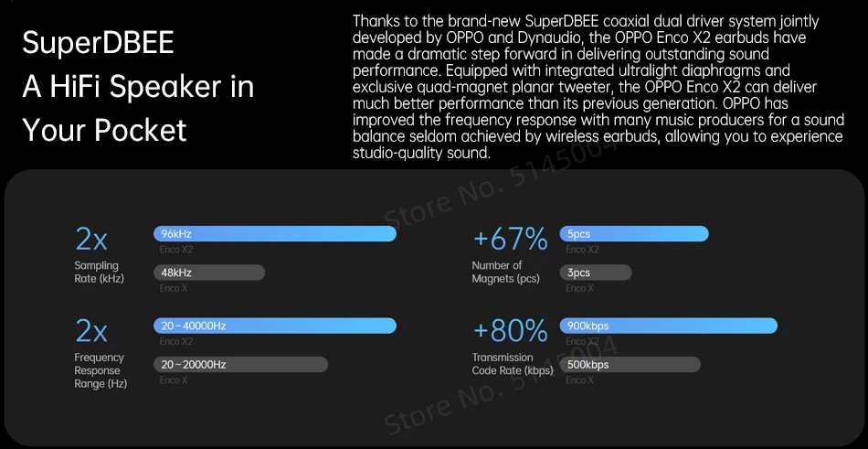Click the 2x Sampling Rate figure
868x449 pixels.
91,240
